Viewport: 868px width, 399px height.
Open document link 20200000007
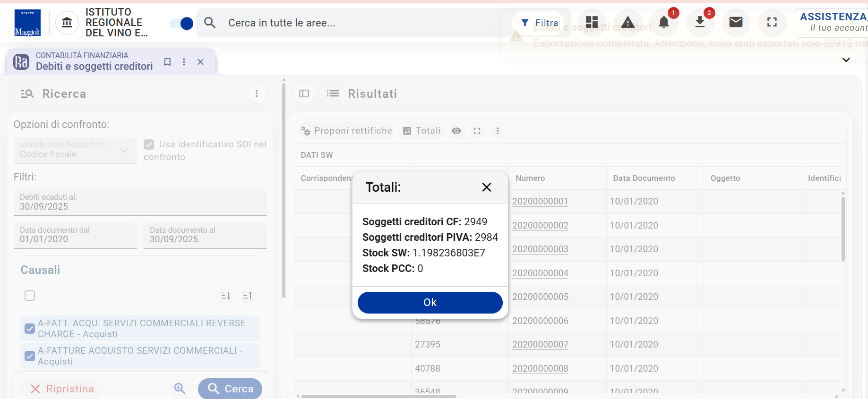click(x=540, y=345)
